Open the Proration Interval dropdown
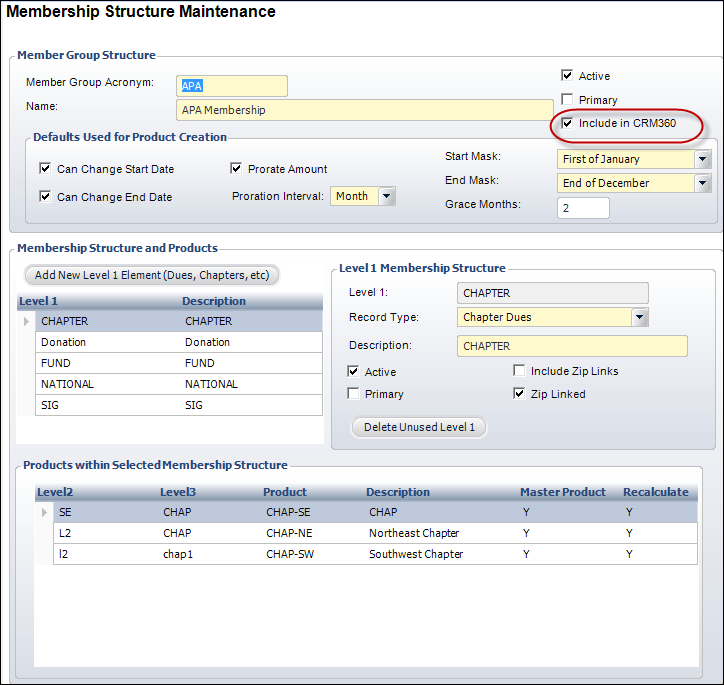Viewport: 724px width, 685px height. pos(386,196)
